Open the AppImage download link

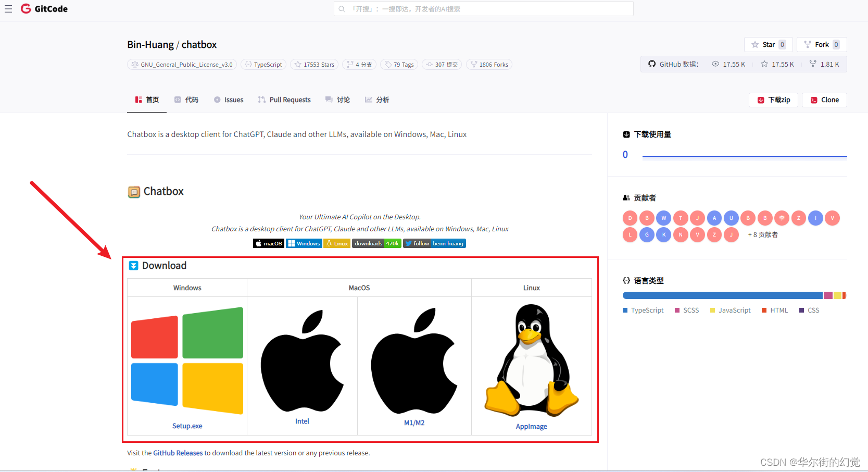[x=532, y=427]
